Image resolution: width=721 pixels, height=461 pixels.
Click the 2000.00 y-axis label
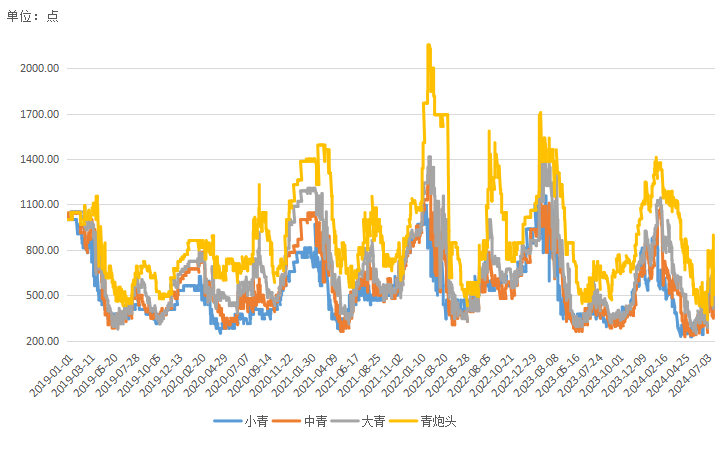(x=39, y=69)
